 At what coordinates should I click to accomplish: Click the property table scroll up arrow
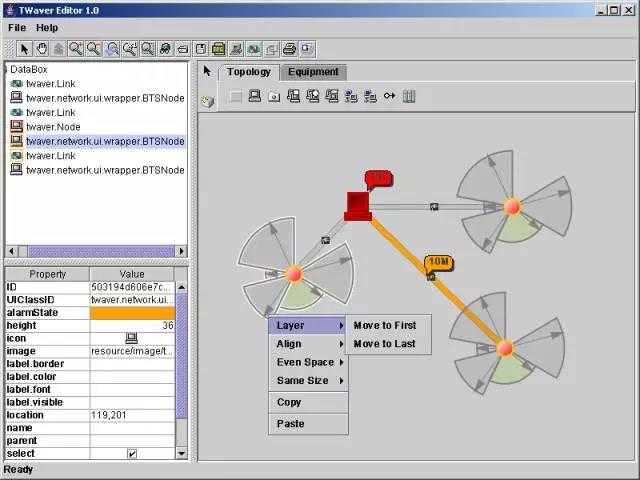[x=181, y=287]
